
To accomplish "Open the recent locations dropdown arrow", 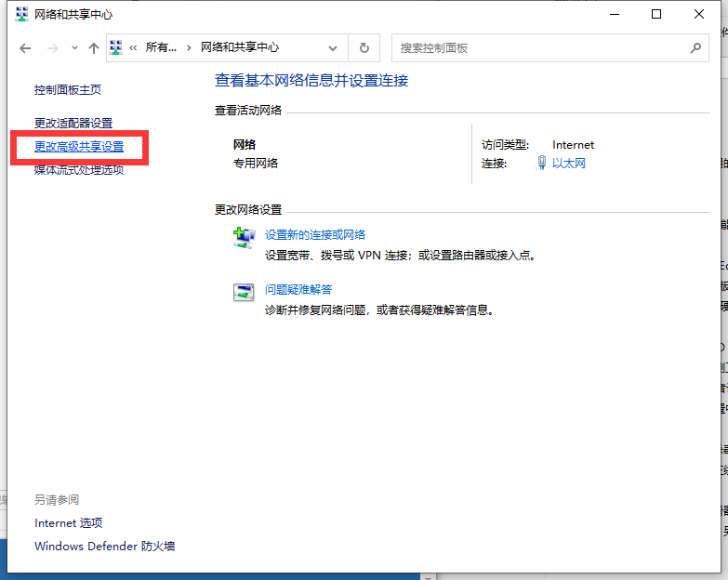I will tap(74, 47).
